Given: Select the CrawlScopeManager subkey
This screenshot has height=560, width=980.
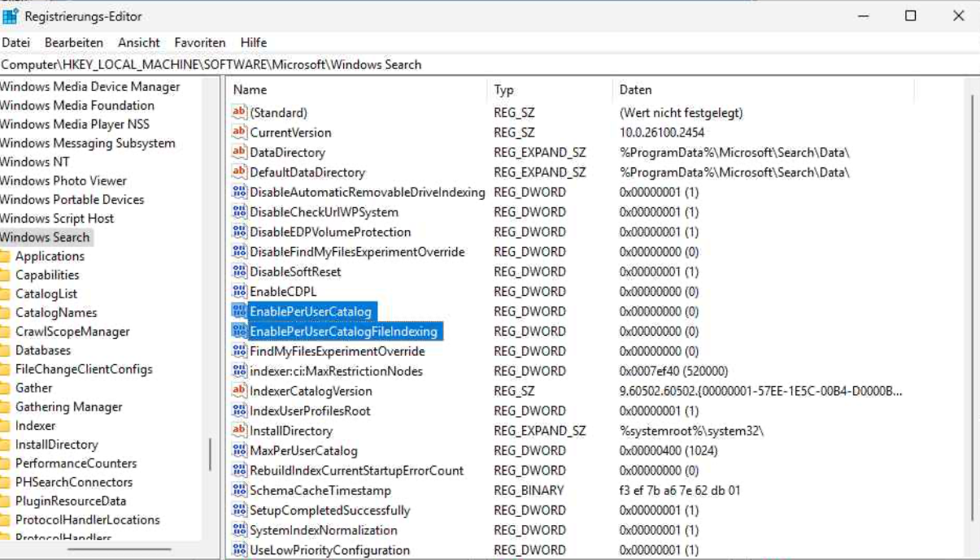Looking at the screenshot, I should pyautogui.click(x=72, y=332).
